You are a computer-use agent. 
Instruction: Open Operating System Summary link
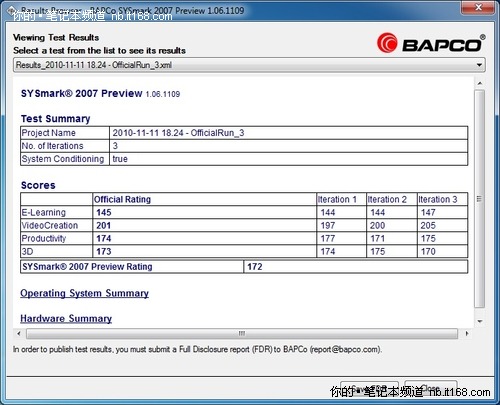[84, 293]
